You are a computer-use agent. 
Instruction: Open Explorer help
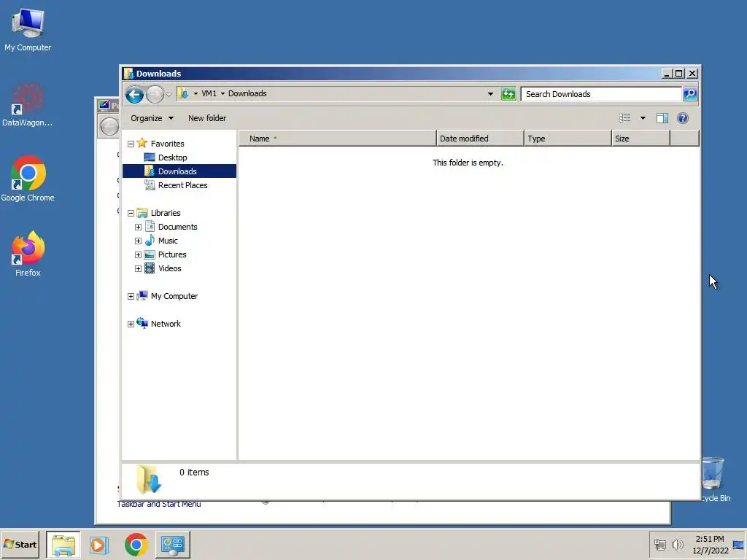(x=682, y=118)
